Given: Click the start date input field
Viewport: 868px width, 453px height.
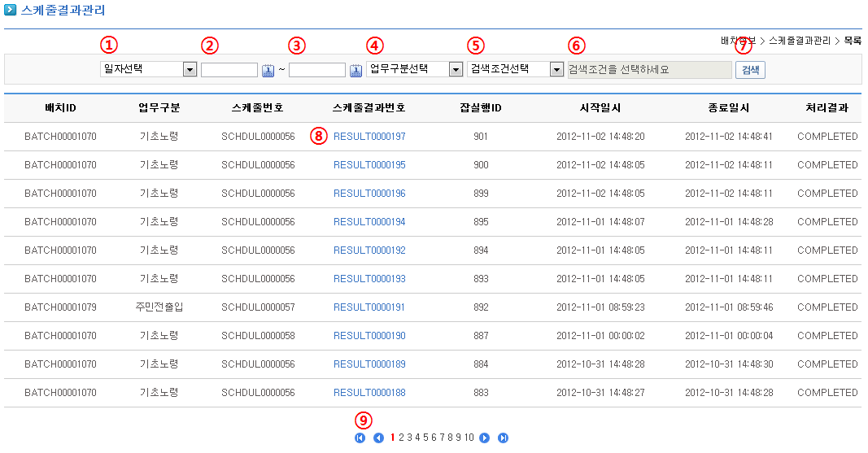Looking at the screenshot, I should (229, 70).
